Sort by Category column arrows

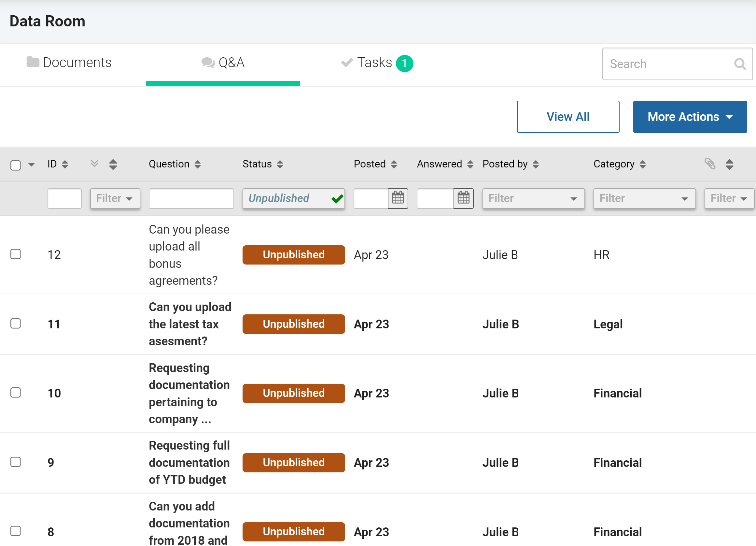coord(642,164)
